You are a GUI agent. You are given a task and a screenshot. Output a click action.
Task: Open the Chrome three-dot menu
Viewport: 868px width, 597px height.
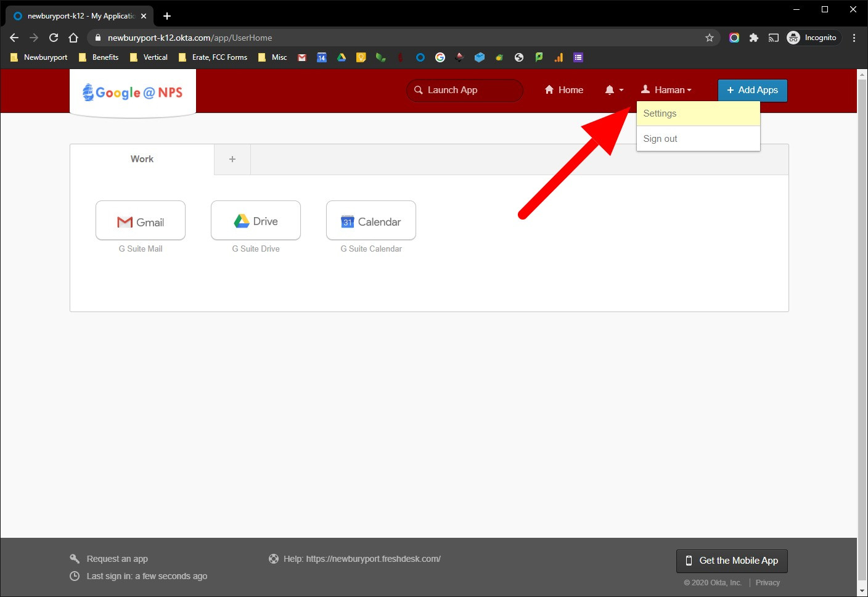point(854,38)
